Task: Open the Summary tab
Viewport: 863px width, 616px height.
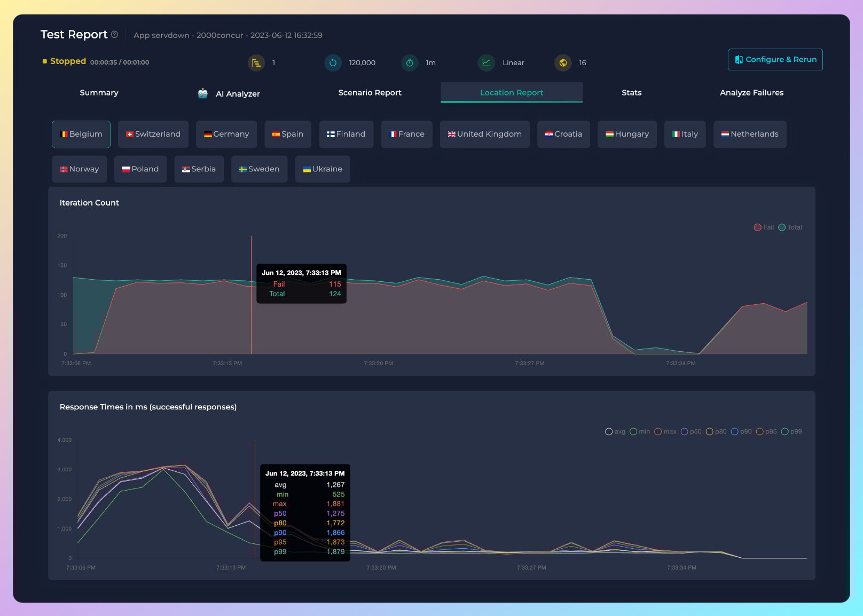Action: click(x=99, y=92)
